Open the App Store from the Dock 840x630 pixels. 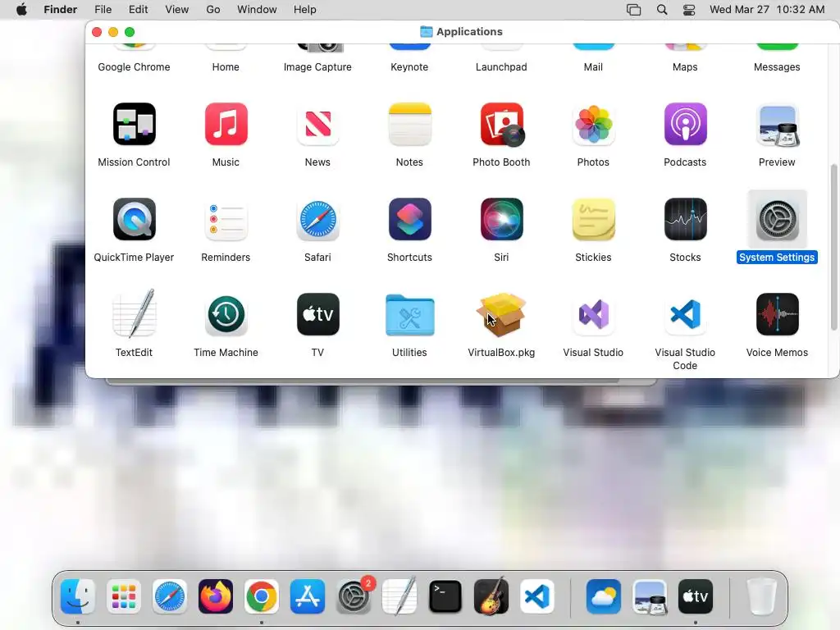[308, 596]
